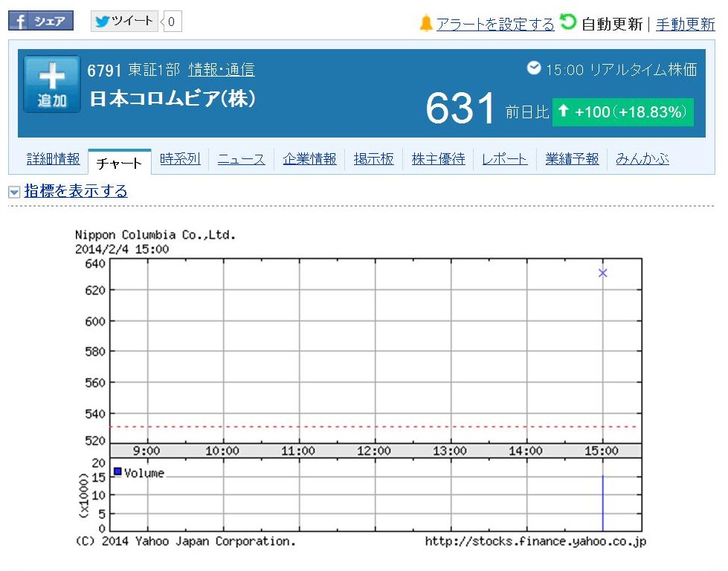Switch to the 時系列 tab
728x571 pixels.
[x=180, y=159]
